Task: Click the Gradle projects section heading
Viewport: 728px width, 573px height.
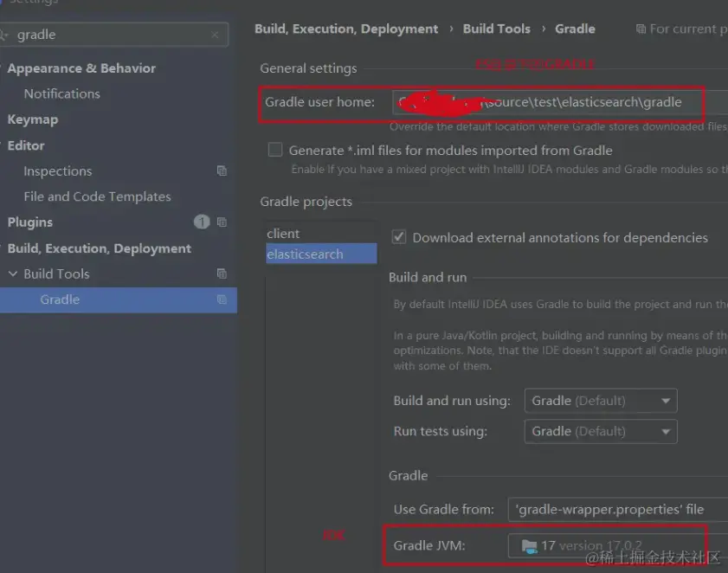Action: pos(306,202)
